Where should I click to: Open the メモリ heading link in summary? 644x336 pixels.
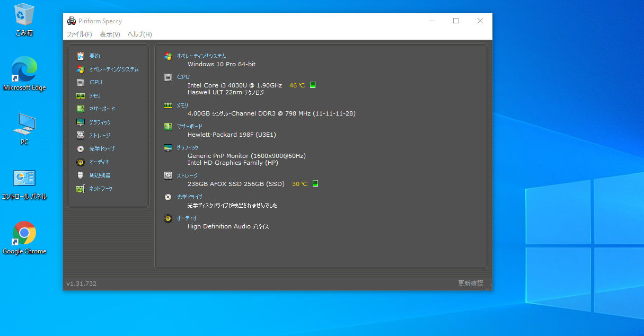click(x=182, y=105)
